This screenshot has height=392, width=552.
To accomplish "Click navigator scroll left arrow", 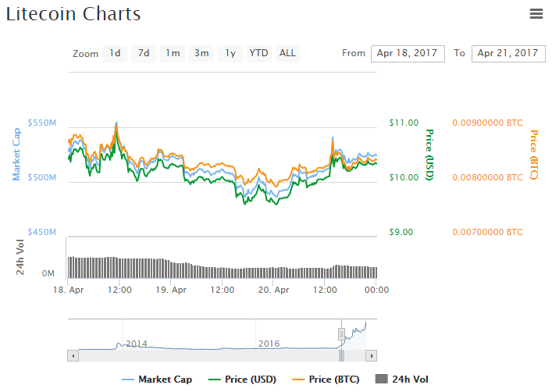I will pos(73,356).
